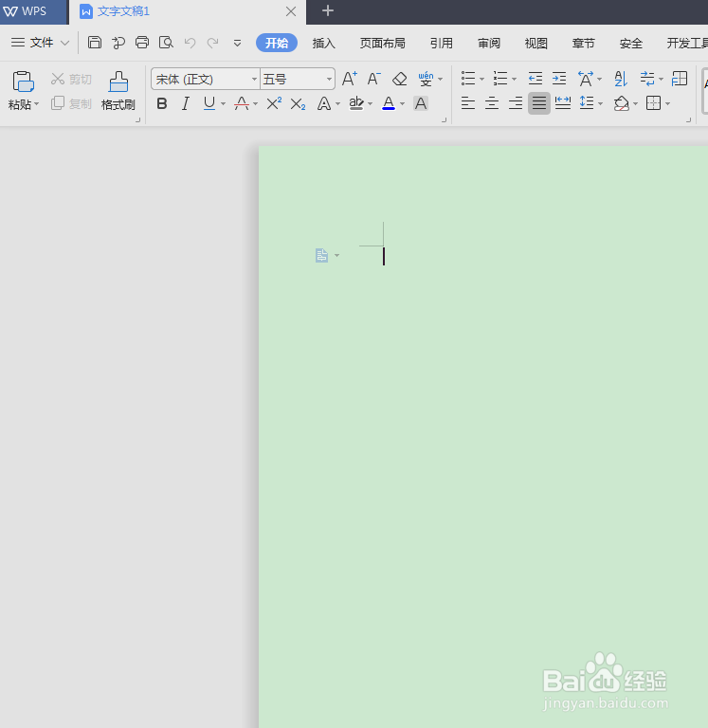Switch to the 章节 tab
This screenshot has width=708, height=728.
[584, 44]
